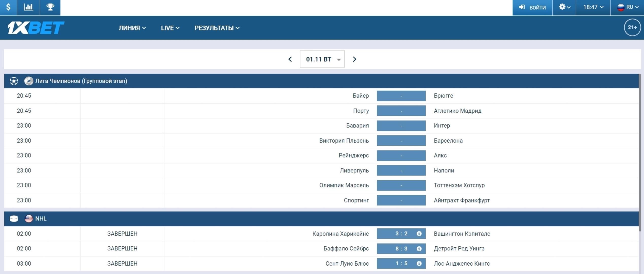Click the 8 : 3 score text
The height and width of the screenshot is (274, 644).
point(401,249)
